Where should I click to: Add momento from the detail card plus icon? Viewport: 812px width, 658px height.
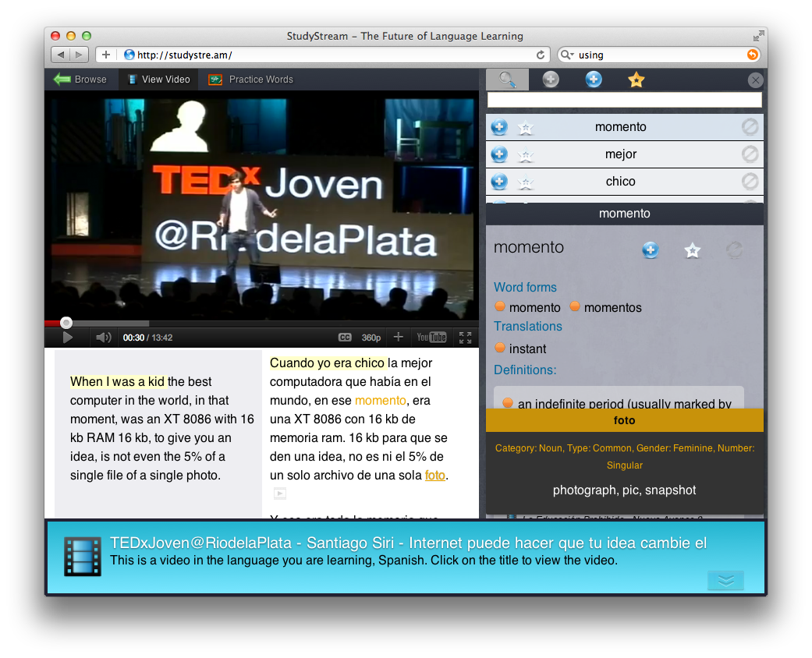[651, 250]
